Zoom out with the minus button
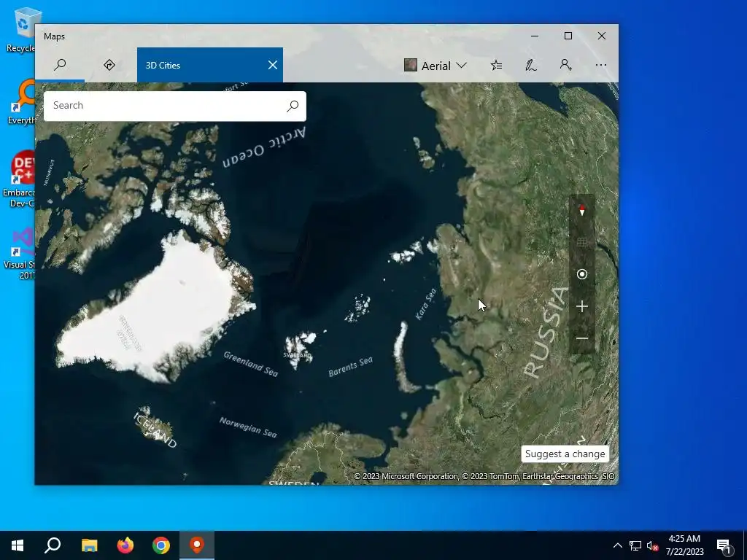Image resolution: width=747 pixels, height=560 pixels. (581, 338)
